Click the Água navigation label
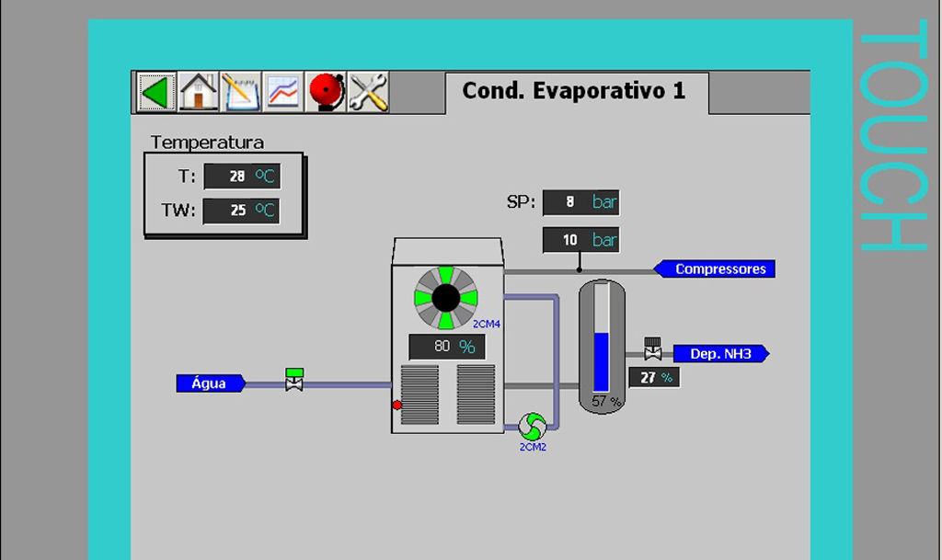This screenshot has height=560, width=942. [210, 383]
